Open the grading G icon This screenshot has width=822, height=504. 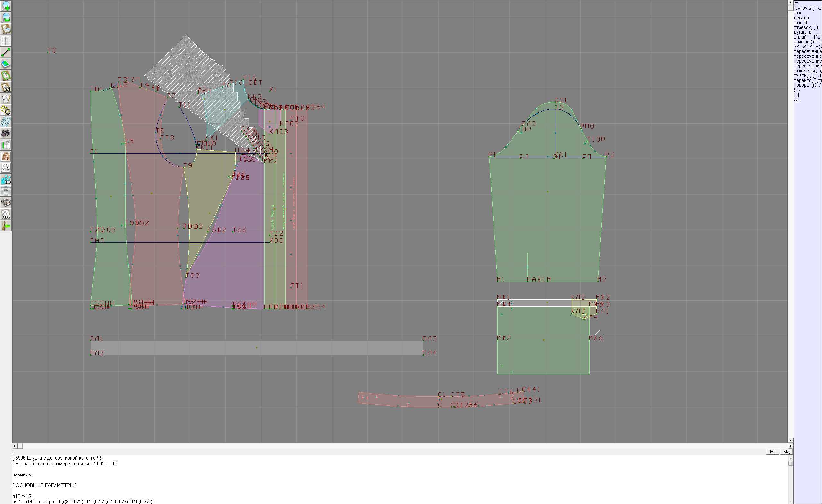tap(6, 110)
